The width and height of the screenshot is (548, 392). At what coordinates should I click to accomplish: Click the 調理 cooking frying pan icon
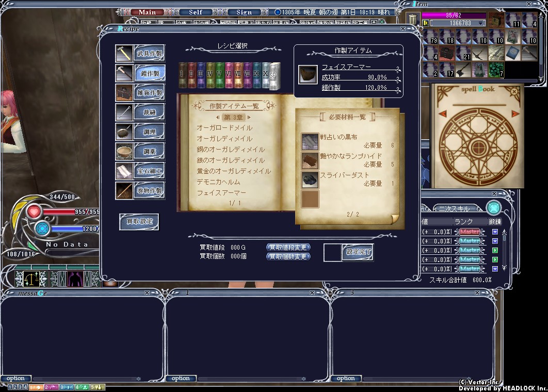(x=124, y=132)
